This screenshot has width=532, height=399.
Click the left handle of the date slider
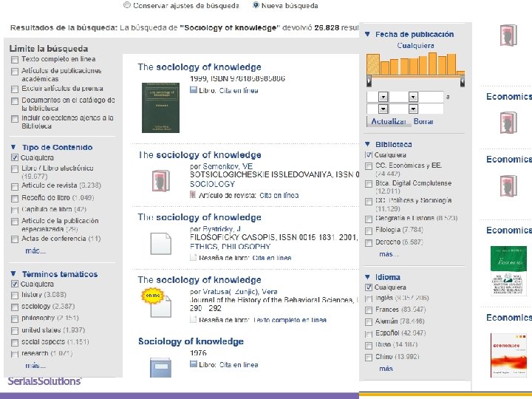point(369,81)
